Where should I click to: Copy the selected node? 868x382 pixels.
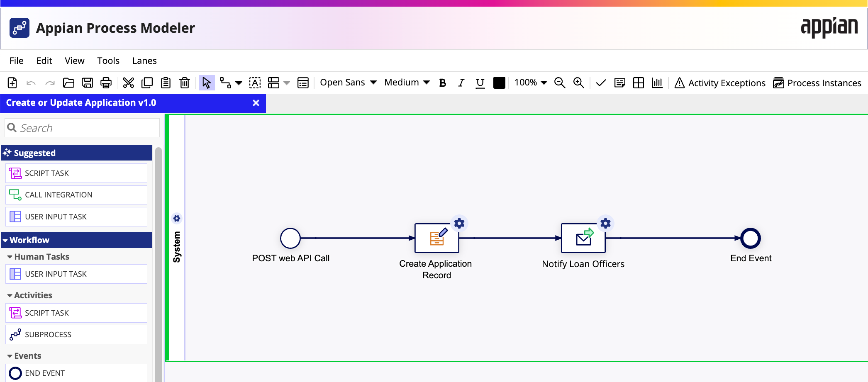pos(147,83)
